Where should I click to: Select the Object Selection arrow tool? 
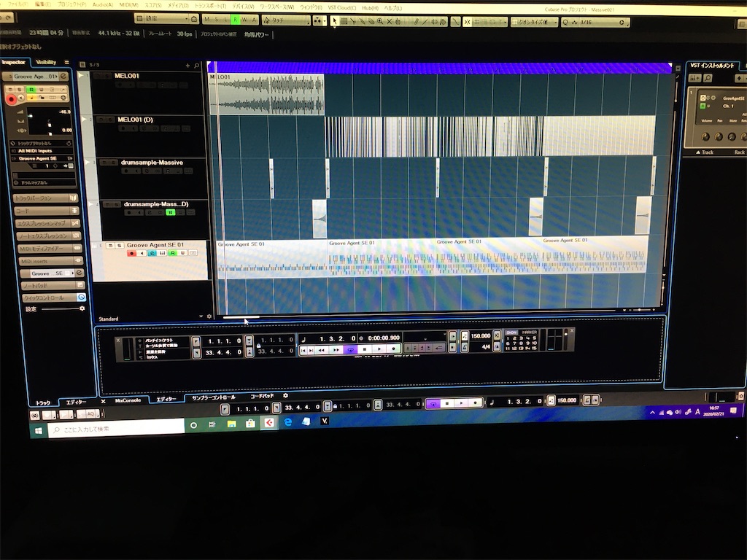pos(334,21)
